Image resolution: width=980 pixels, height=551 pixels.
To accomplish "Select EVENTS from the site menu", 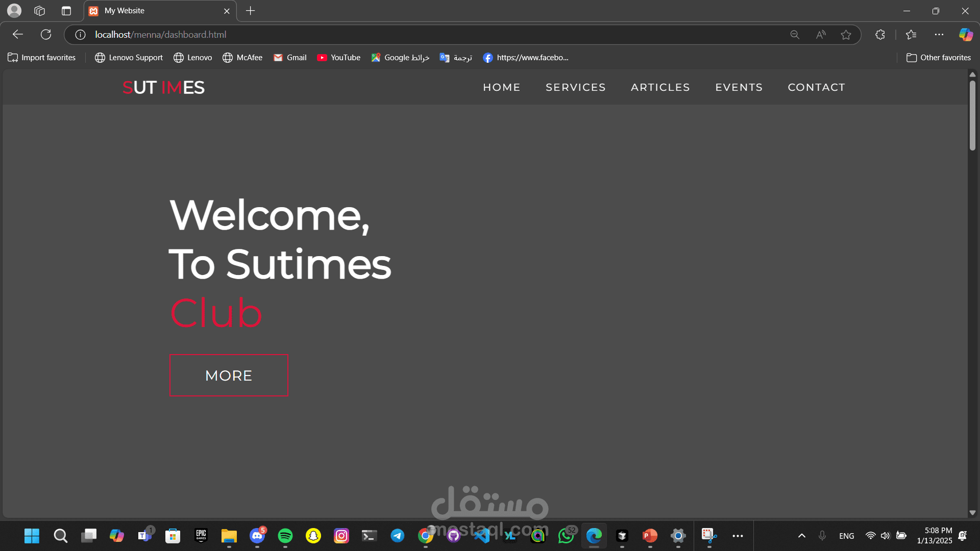I will click(x=739, y=87).
